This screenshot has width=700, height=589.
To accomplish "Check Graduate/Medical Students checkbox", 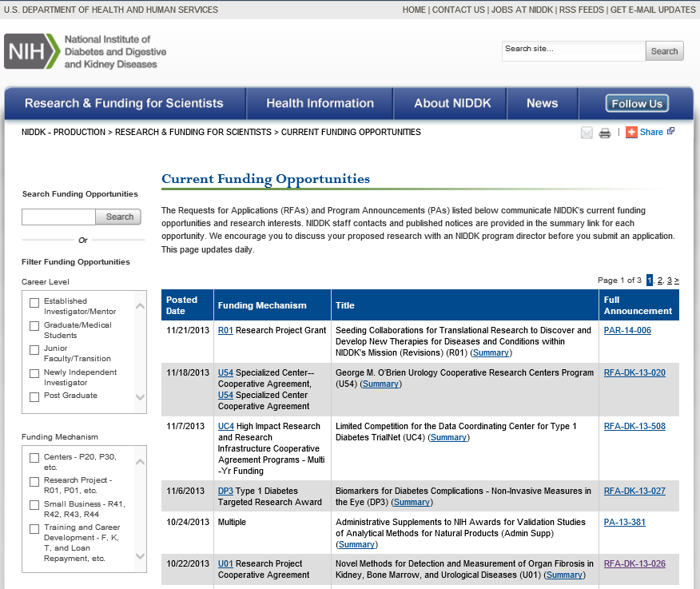I will click(x=34, y=326).
